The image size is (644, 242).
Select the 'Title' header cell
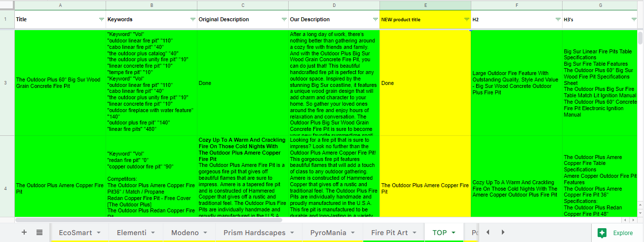pos(60,20)
